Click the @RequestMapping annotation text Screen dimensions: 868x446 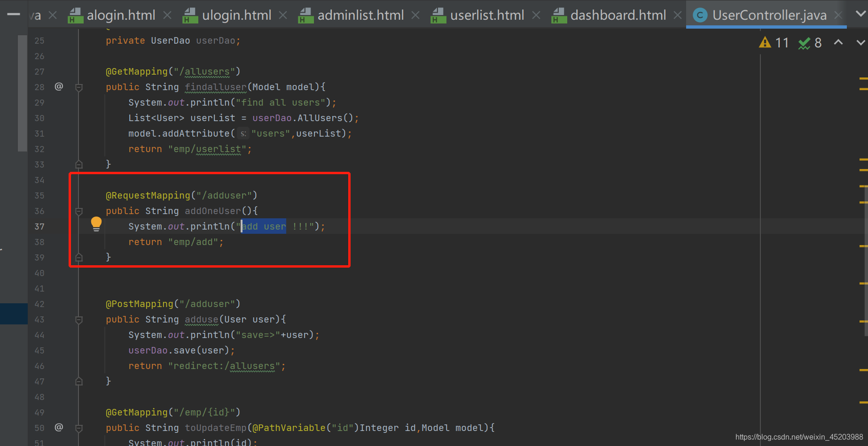tap(148, 195)
